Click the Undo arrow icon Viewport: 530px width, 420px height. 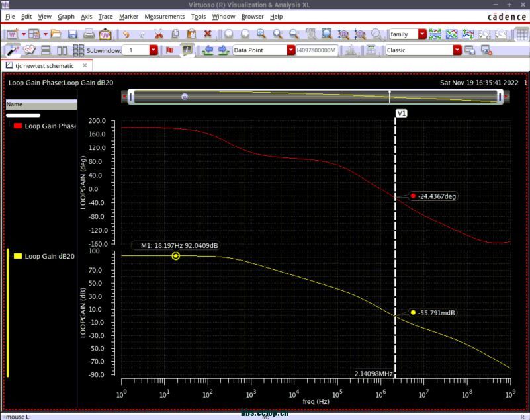click(x=126, y=34)
